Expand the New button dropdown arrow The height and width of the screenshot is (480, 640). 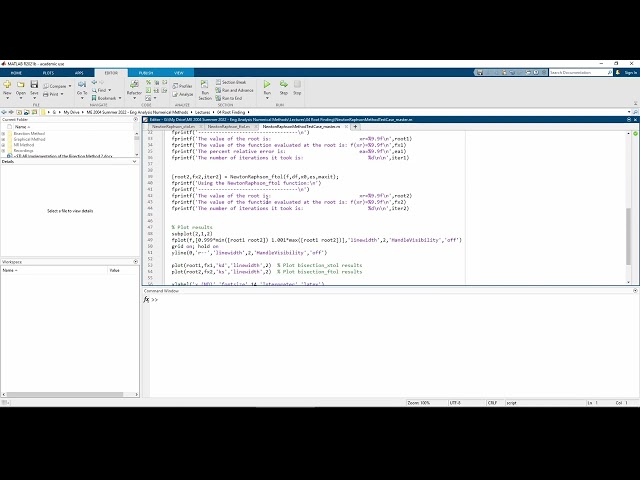coord(7,98)
